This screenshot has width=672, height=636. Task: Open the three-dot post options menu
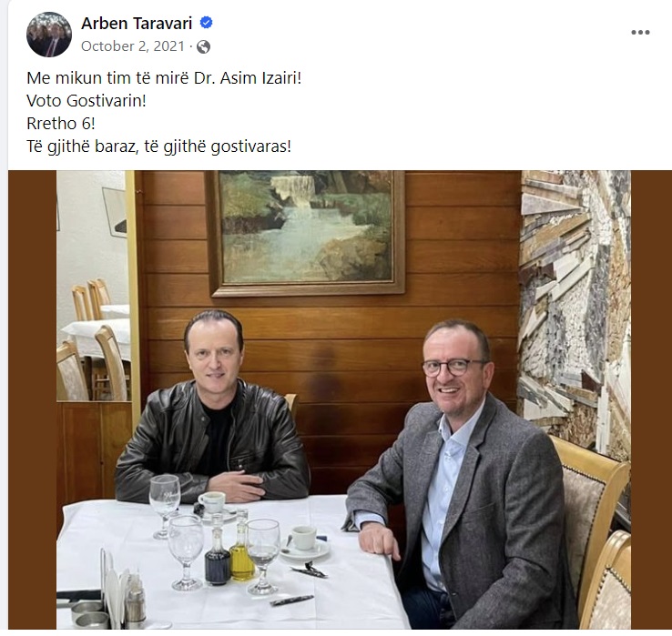640,33
